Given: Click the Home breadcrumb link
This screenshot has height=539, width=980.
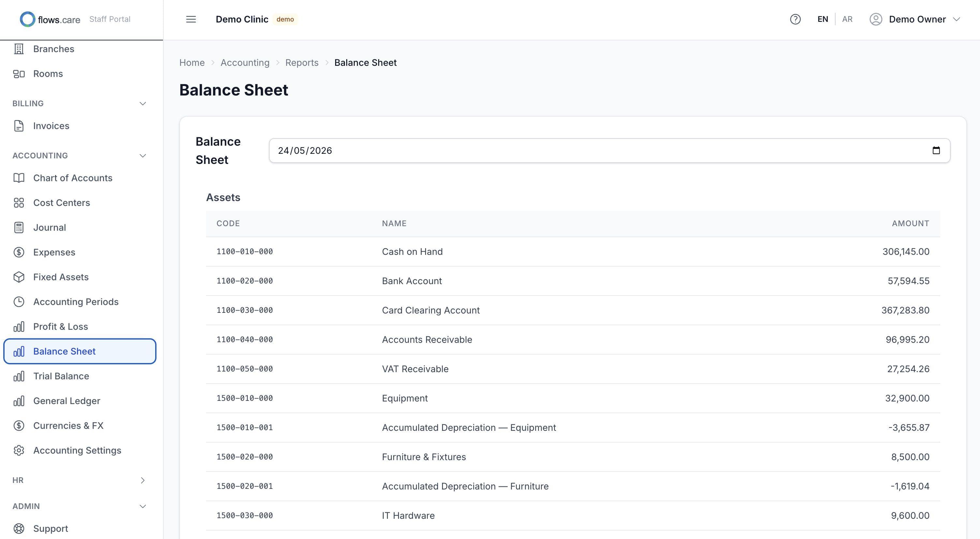Looking at the screenshot, I should coord(192,63).
